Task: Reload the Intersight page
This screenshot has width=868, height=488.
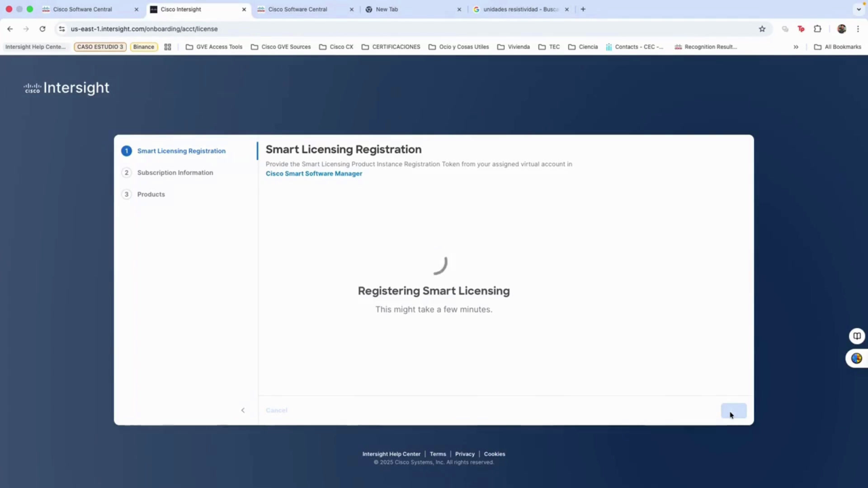Action: pos(42,29)
